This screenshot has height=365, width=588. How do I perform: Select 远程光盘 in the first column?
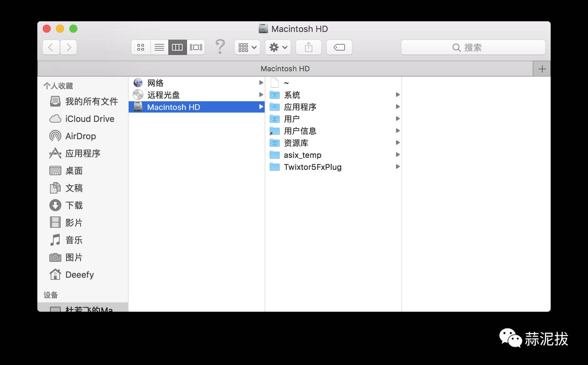pyautogui.click(x=163, y=95)
